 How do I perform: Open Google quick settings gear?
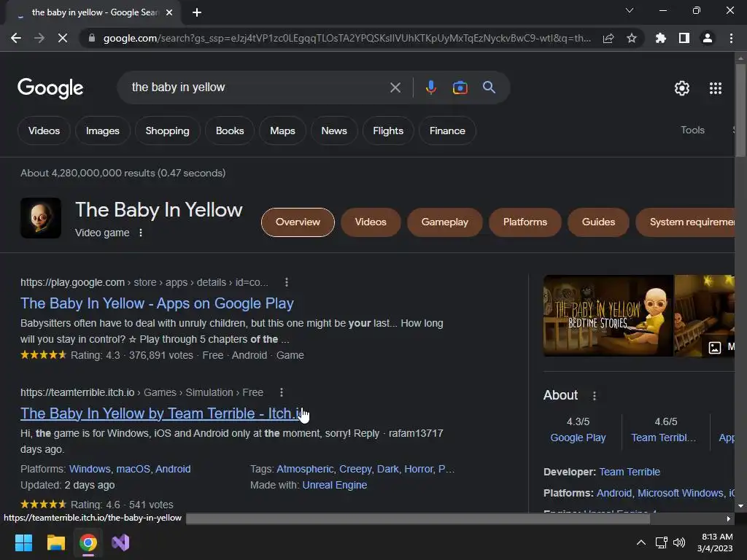682,88
